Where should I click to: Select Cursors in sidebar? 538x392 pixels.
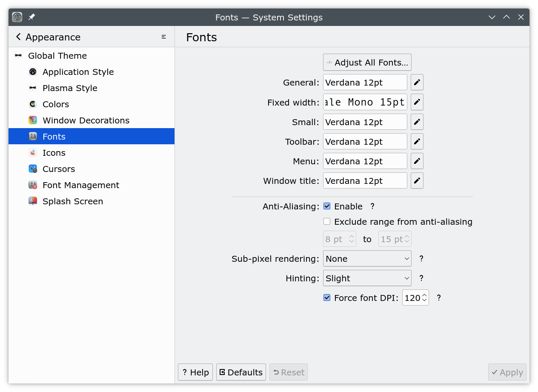pyautogui.click(x=92, y=169)
